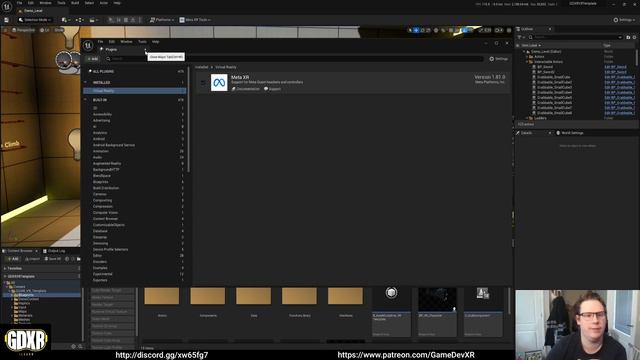Click Content Browser Import button

coord(32,259)
